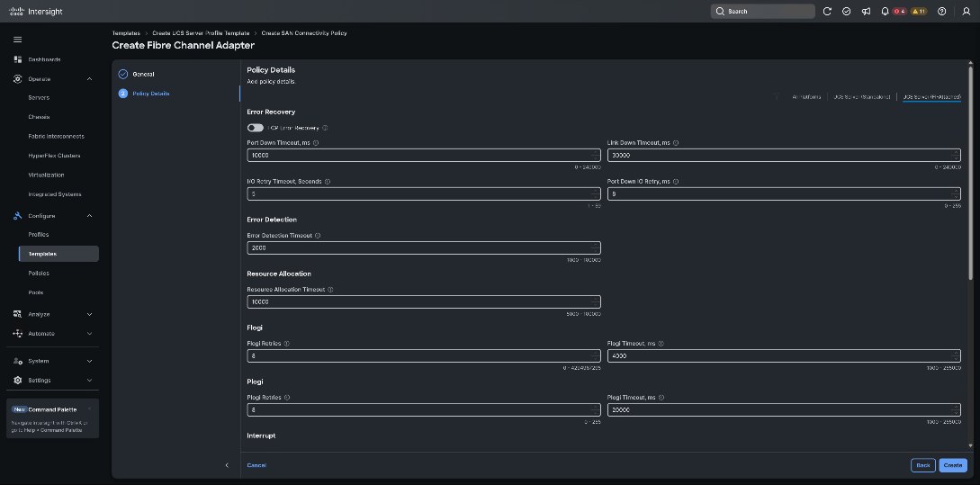Viewport: 980px width, 485px height.
Task: Expand the Automate section
Action: (89, 334)
